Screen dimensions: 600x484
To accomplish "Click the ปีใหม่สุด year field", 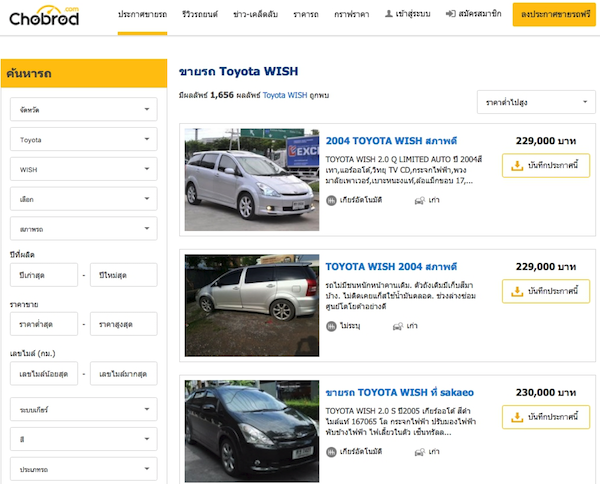I will tap(124, 275).
